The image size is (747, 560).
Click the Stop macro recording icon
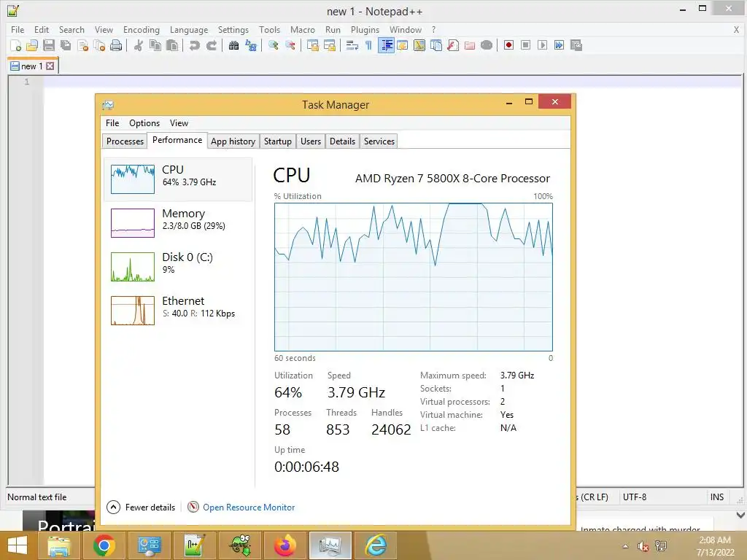[x=525, y=45]
